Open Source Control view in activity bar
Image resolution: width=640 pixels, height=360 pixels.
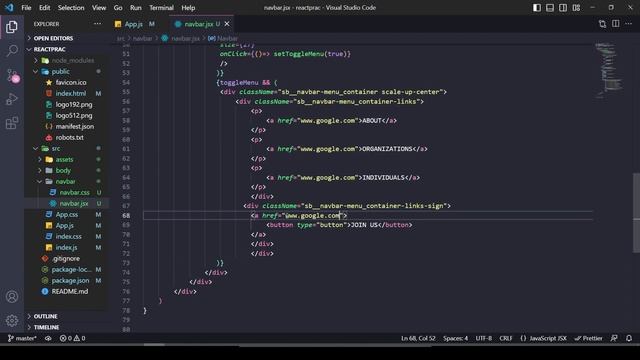(x=12, y=75)
